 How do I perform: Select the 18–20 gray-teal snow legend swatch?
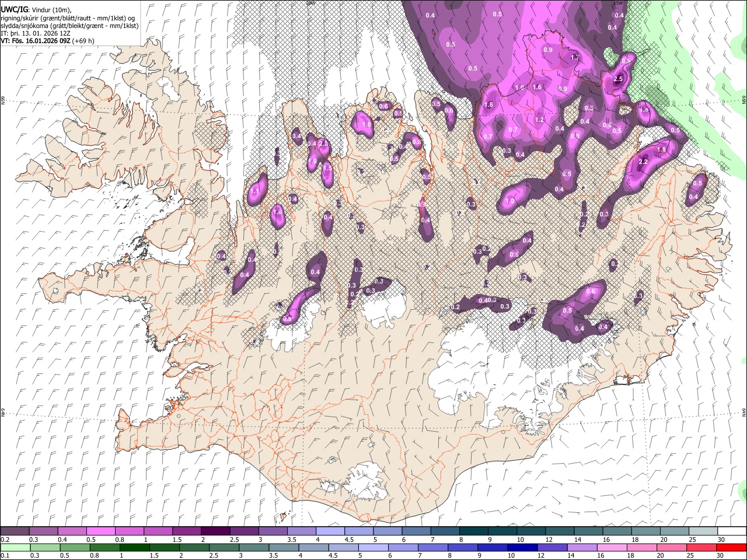point(645,531)
